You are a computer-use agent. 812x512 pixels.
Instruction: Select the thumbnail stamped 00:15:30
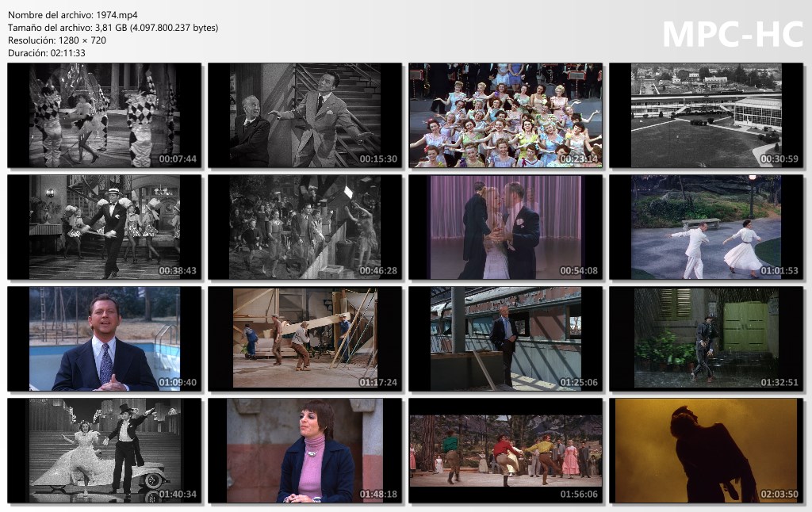[x=305, y=116]
